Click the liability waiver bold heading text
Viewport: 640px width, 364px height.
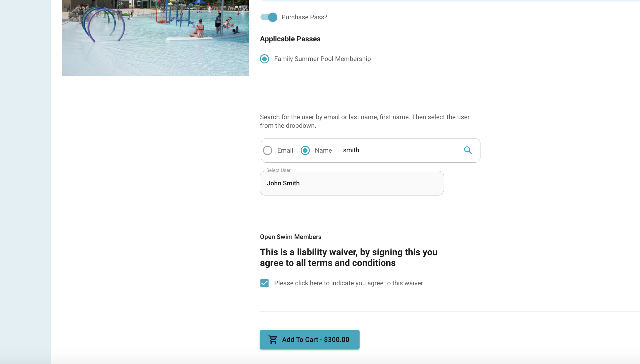(x=349, y=257)
